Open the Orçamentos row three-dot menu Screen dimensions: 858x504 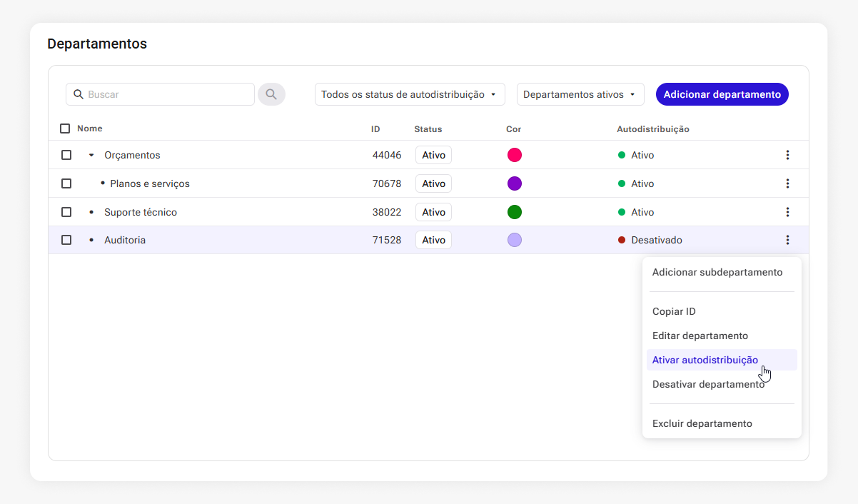tap(787, 155)
